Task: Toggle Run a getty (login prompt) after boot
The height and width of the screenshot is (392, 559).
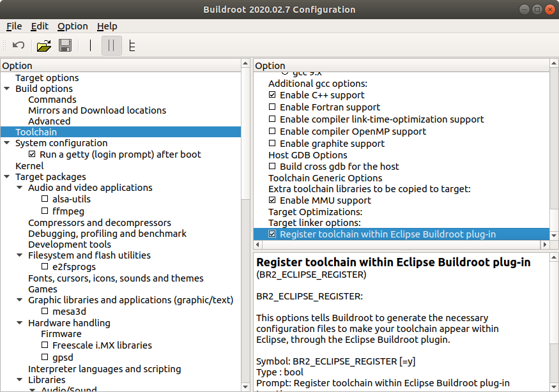Action: [32, 155]
